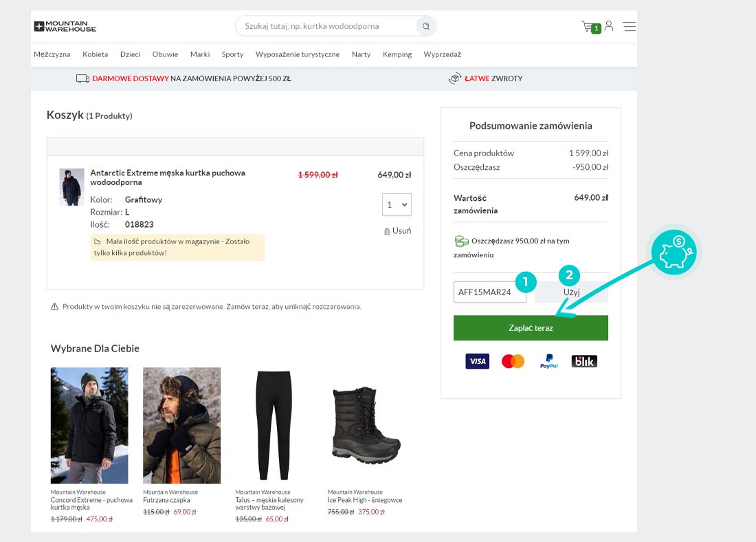Click the Użyj promo code button

[571, 292]
